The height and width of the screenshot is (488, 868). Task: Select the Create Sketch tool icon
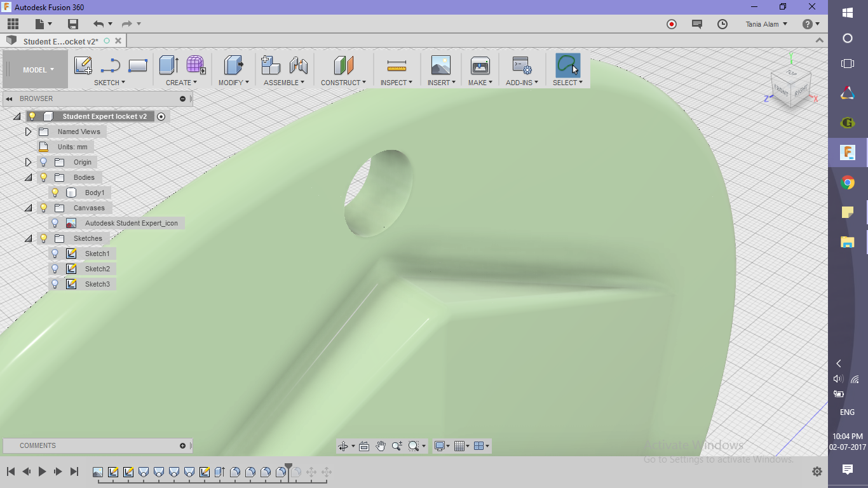tap(83, 65)
